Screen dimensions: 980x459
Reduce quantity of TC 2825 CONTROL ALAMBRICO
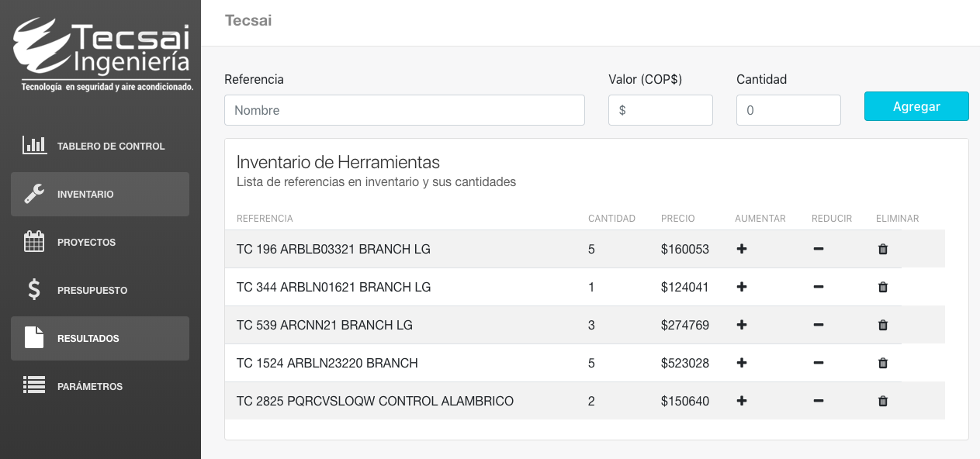pyautogui.click(x=818, y=401)
